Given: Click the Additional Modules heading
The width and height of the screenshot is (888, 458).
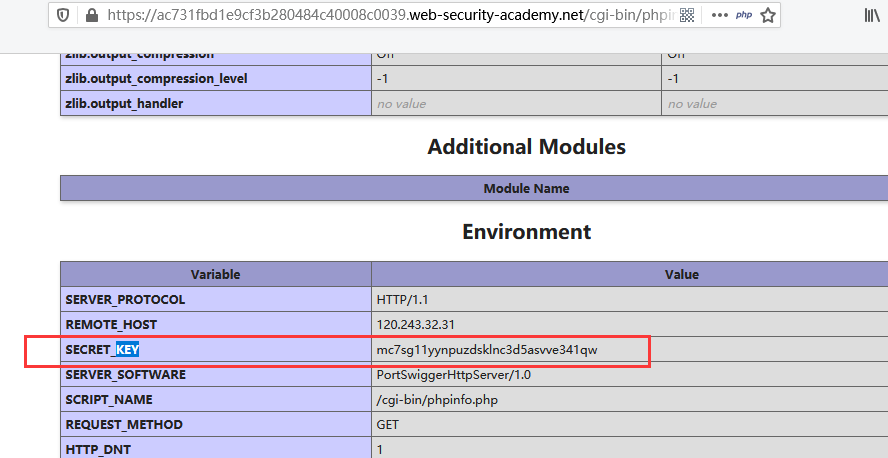Looking at the screenshot, I should coord(526,147).
